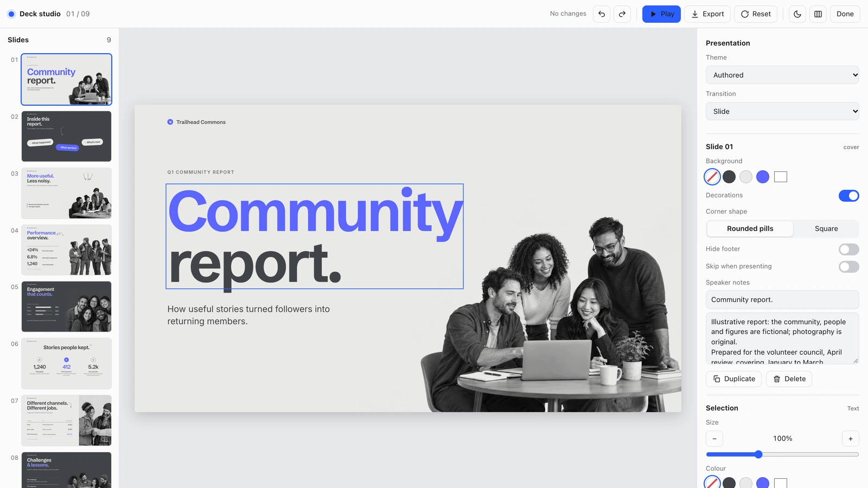Viewport: 868px width, 488px height.
Task: Select slide 05 Engagement that counts thumbnail
Action: 66,306
